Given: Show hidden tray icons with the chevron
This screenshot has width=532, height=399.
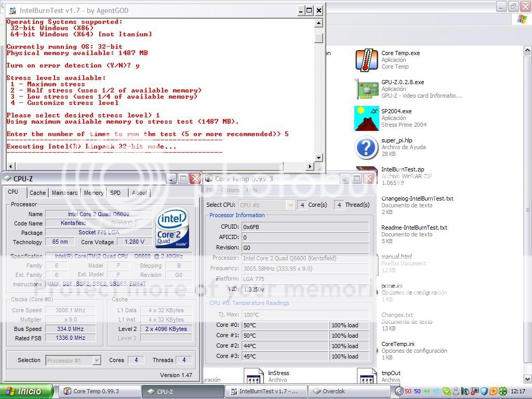Looking at the screenshot, I should coord(399,392).
